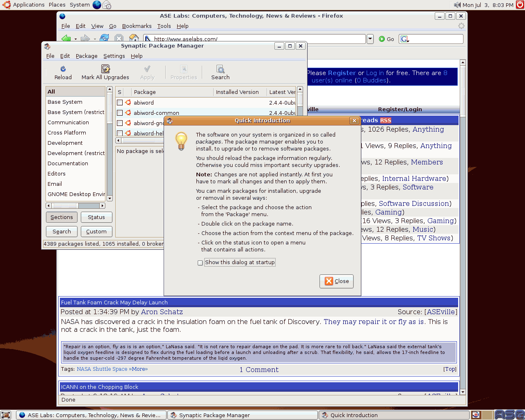Click the Quick Introduction title bar icon
The image size is (525, 420).
pos(169,121)
